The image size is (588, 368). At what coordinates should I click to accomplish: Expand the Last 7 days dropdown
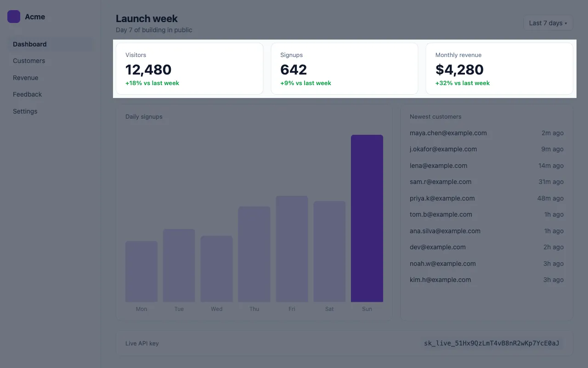[x=548, y=23]
